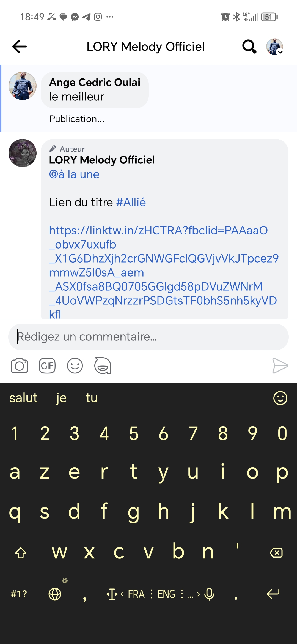The image size is (297, 644).
Task: Tap the keyboard microphone voice input
Action: coord(210,594)
